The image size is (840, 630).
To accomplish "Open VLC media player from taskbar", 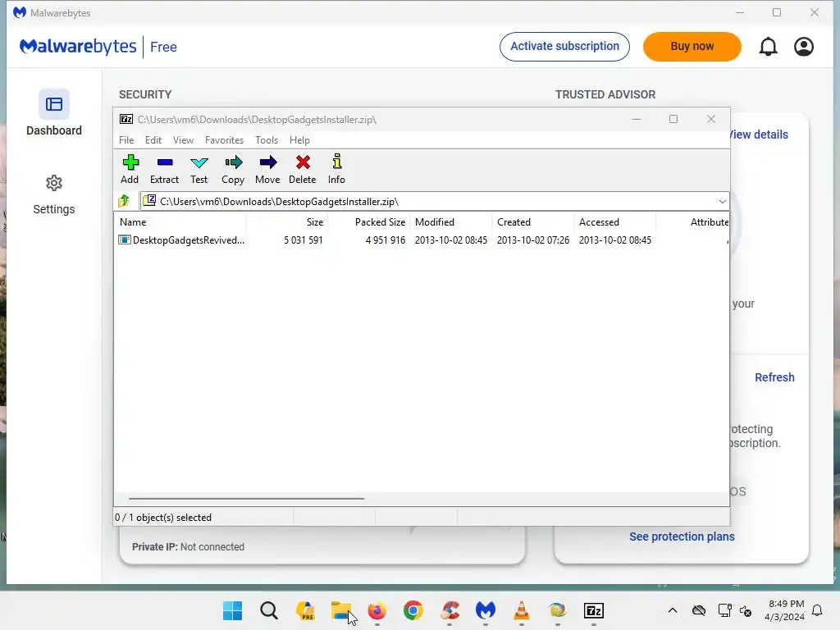I will (521, 610).
